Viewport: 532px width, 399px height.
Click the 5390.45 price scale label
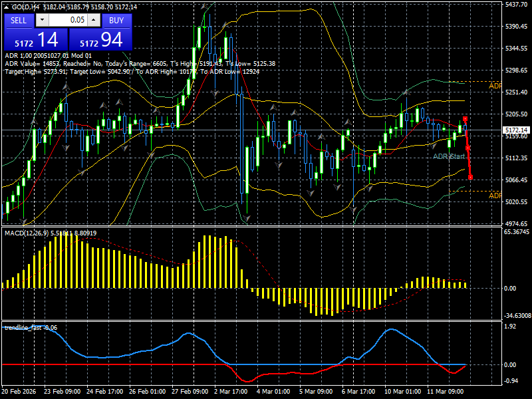coord(517,27)
